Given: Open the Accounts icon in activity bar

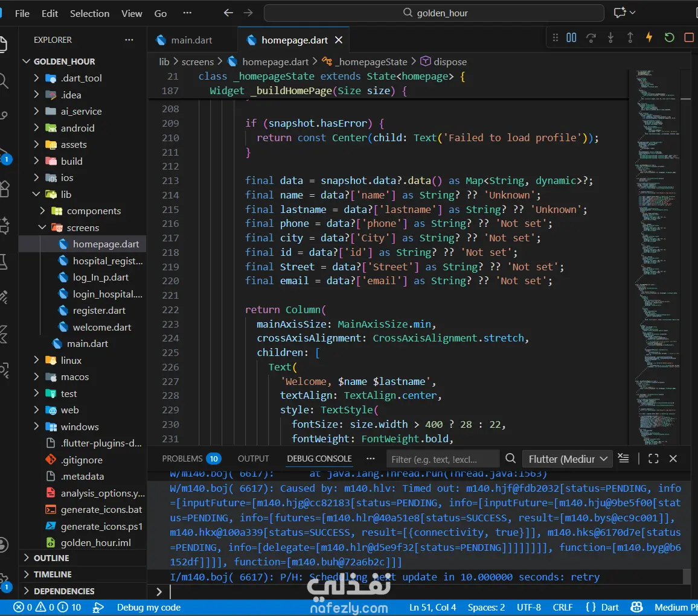Looking at the screenshot, I should [x=4, y=544].
